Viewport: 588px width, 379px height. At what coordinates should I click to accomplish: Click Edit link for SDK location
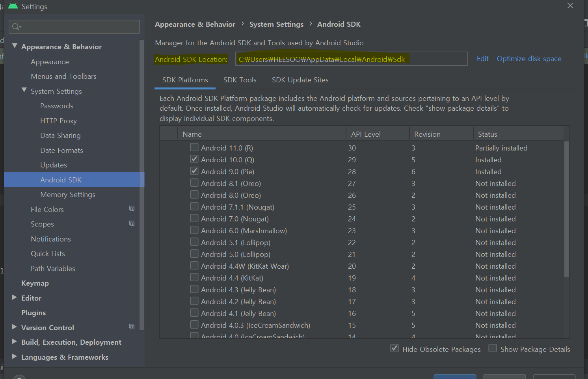click(x=483, y=59)
